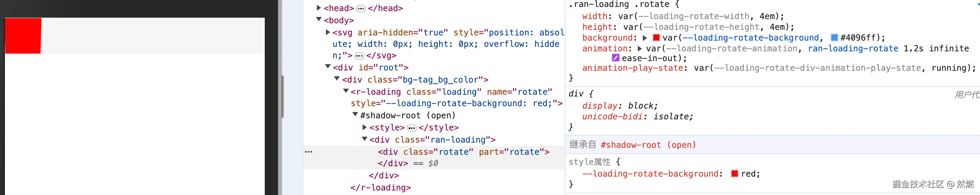Open the three-dot actions menu beside rotate div
The width and height of the screenshot is (980, 195).
click(x=308, y=152)
